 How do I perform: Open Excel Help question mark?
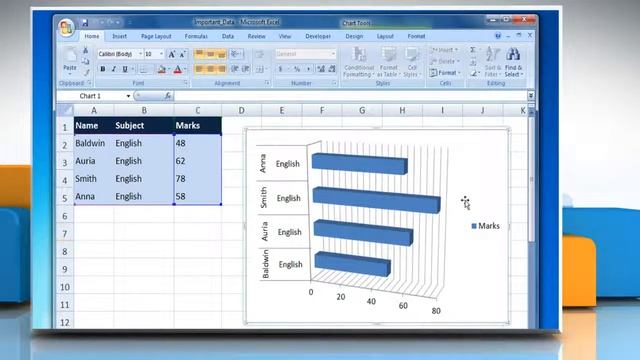click(x=498, y=36)
